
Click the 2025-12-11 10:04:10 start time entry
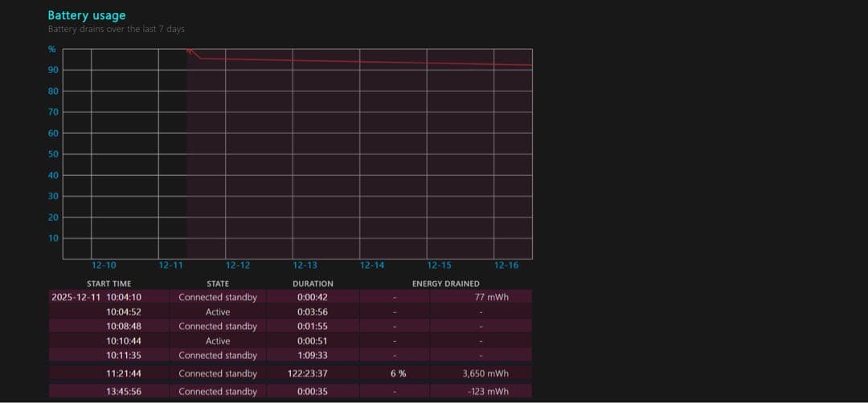point(96,297)
